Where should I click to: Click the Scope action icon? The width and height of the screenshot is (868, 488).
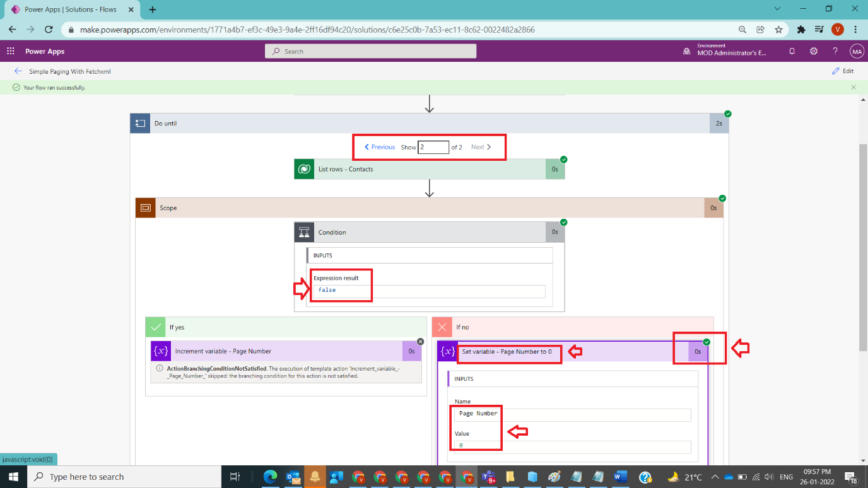[144, 207]
